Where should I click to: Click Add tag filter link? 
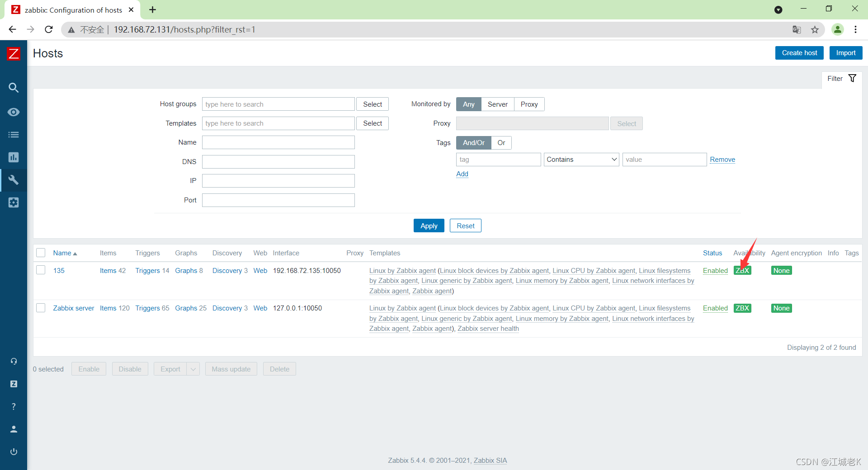coord(462,174)
